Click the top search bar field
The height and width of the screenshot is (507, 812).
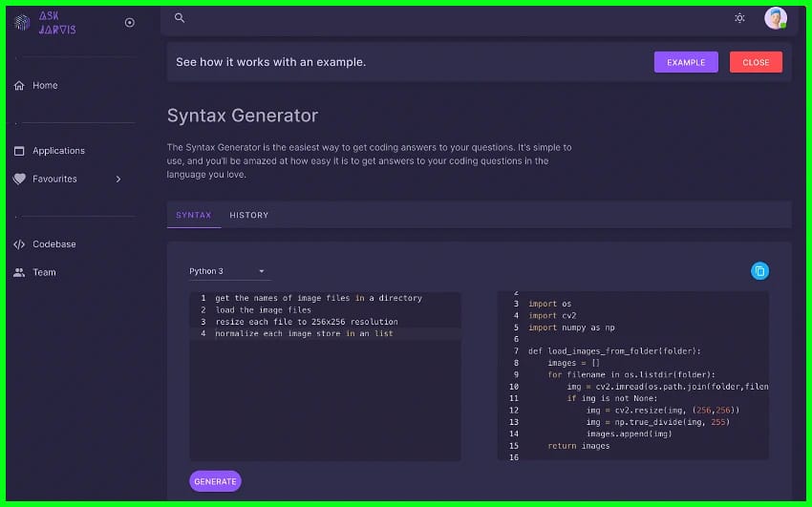449,18
